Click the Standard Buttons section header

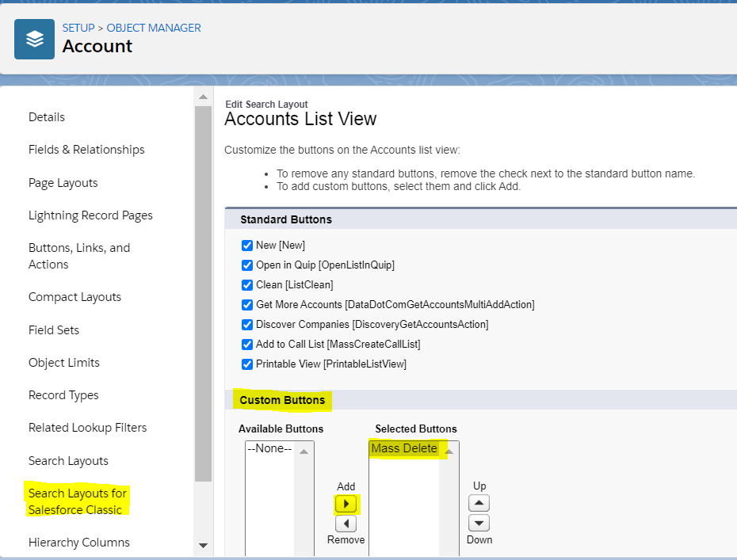pyautogui.click(x=286, y=219)
